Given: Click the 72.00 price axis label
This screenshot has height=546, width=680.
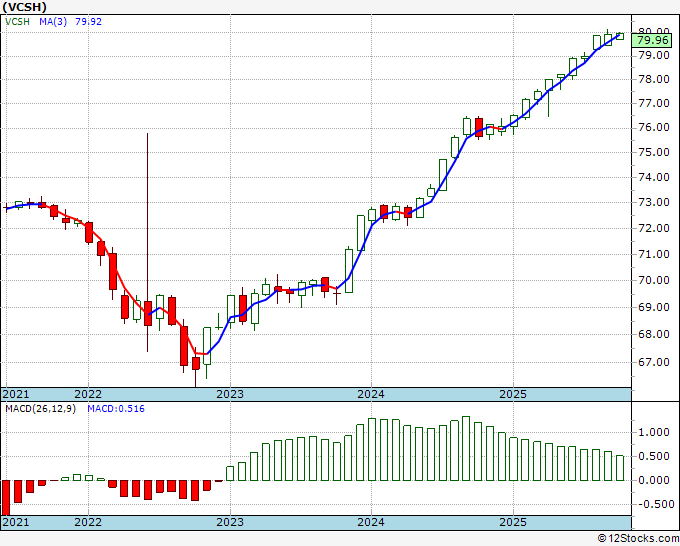Looking at the screenshot, I should pyautogui.click(x=654, y=228).
